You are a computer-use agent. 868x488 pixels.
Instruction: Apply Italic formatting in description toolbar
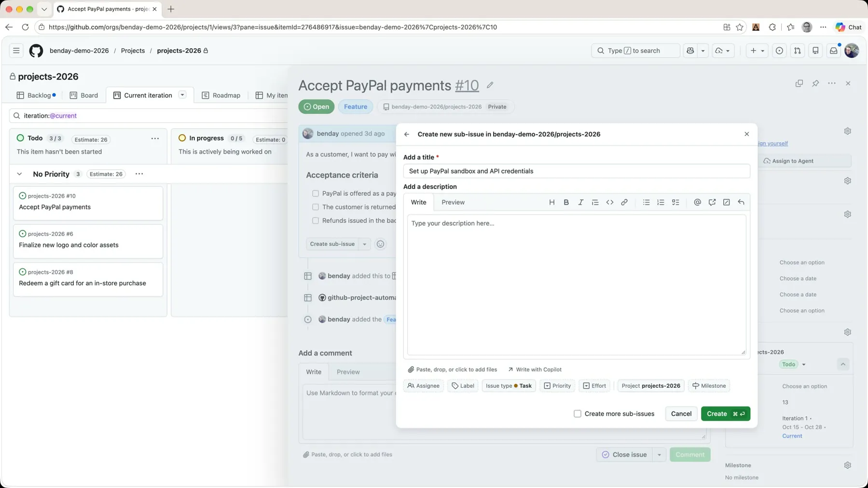(x=580, y=202)
